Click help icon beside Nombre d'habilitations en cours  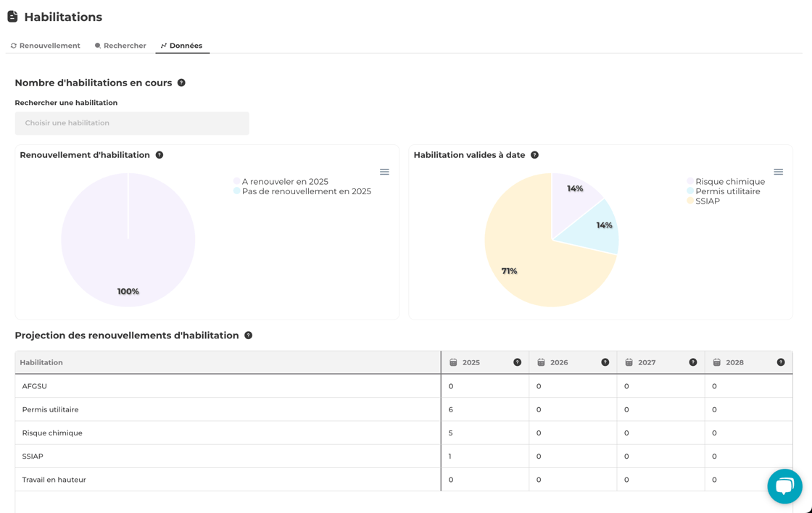[181, 83]
